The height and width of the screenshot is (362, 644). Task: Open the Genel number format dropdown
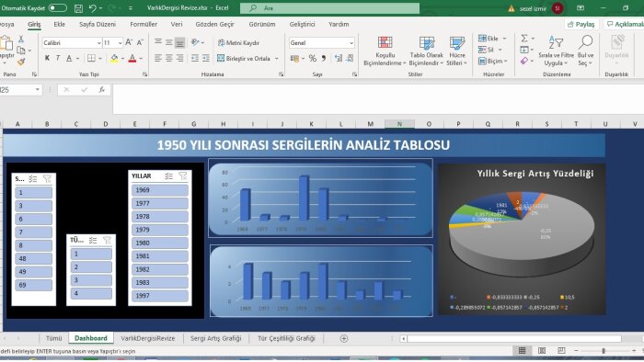(351, 42)
